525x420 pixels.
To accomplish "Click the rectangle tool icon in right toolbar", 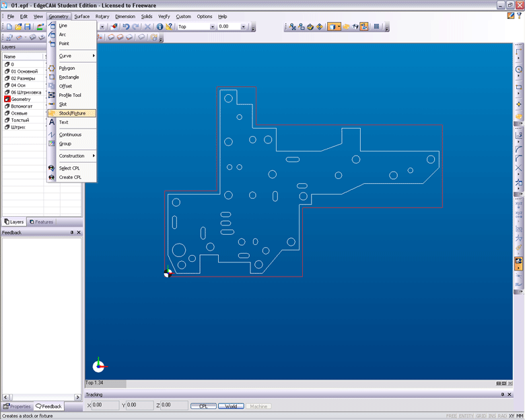I will pyautogui.click(x=519, y=87).
